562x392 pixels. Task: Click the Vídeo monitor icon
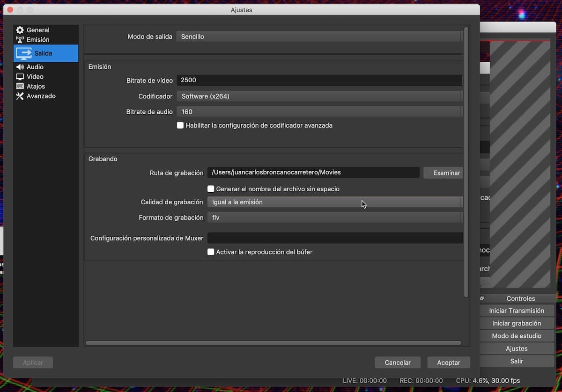[x=20, y=77]
